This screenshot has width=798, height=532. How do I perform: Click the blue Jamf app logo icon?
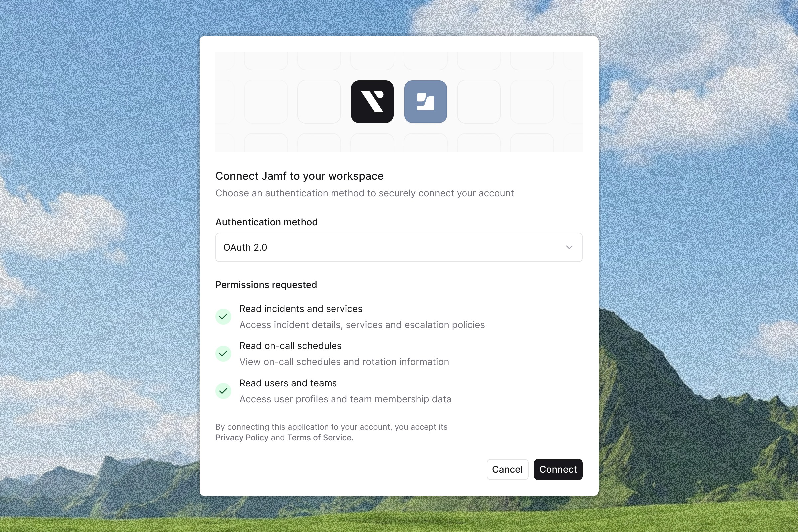(x=426, y=102)
